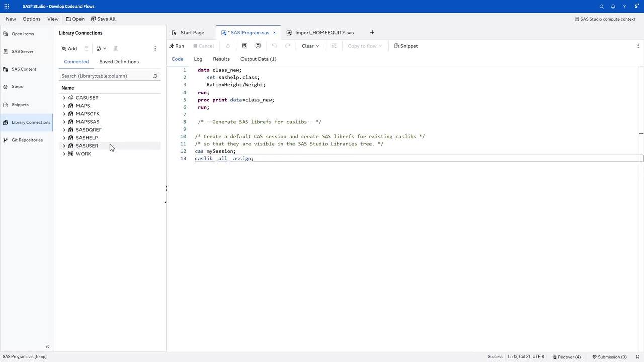644x362 pixels.
Task: Click the editor overview scrollbar marker
Action: tap(641, 134)
